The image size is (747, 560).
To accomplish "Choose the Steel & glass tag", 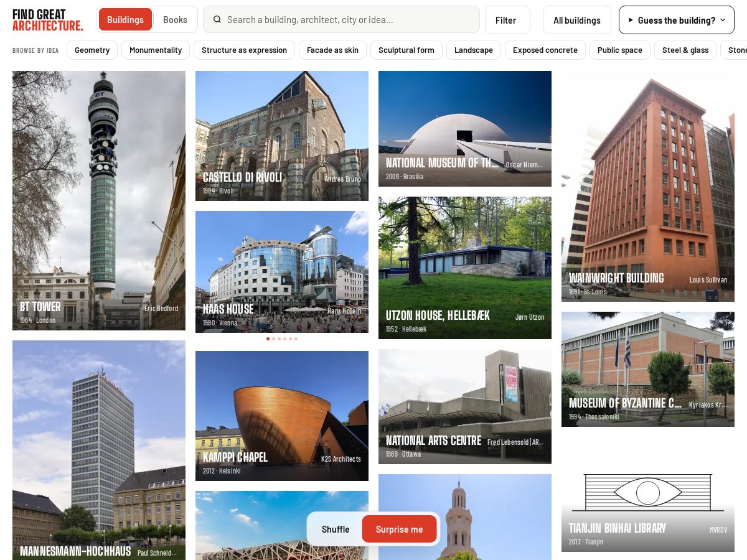I will pyautogui.click(x=685, y=50).
